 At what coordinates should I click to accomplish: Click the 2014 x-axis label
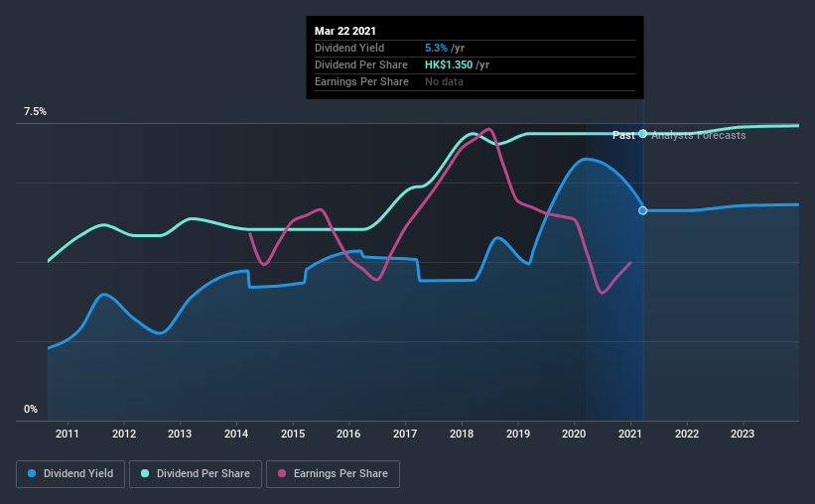click(236, 434)
